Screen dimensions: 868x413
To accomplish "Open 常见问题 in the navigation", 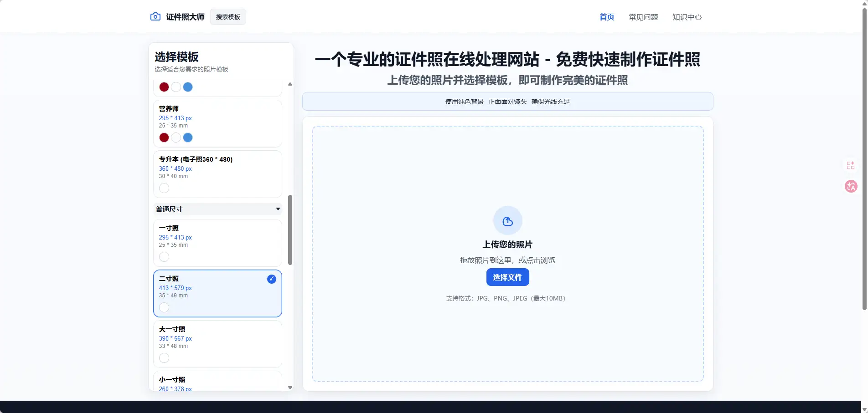I will tap(643, 17).
